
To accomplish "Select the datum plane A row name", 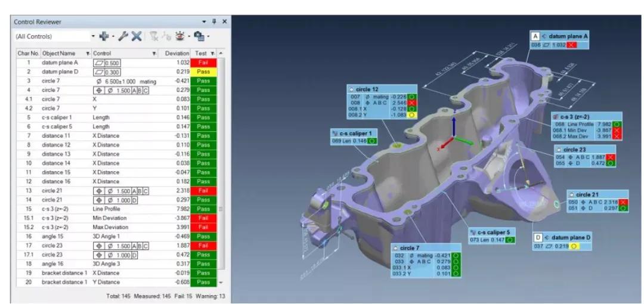I will click(x=60, y=63).
